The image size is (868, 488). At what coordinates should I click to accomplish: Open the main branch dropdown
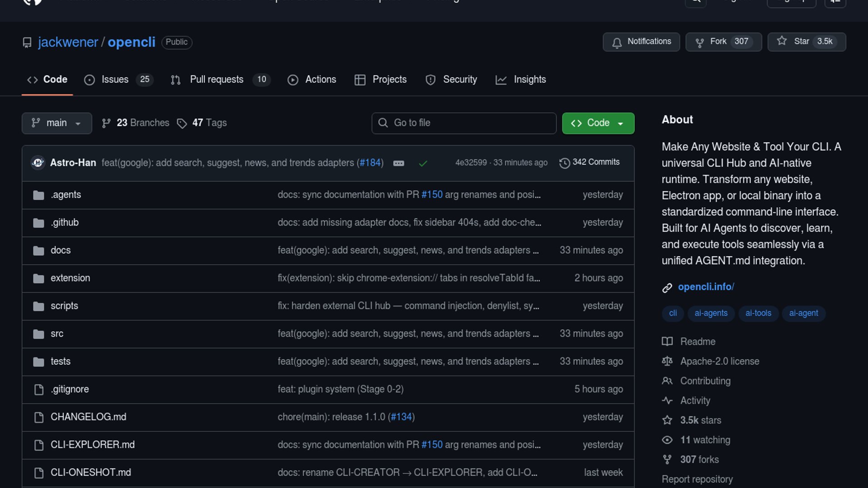[x=57, y=123]
